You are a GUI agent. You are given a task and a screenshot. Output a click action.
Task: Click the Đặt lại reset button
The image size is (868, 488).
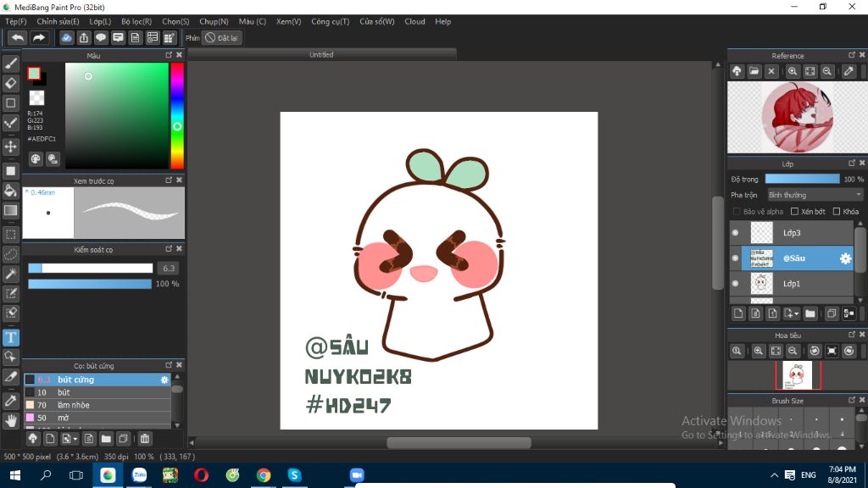click(222, 37)
